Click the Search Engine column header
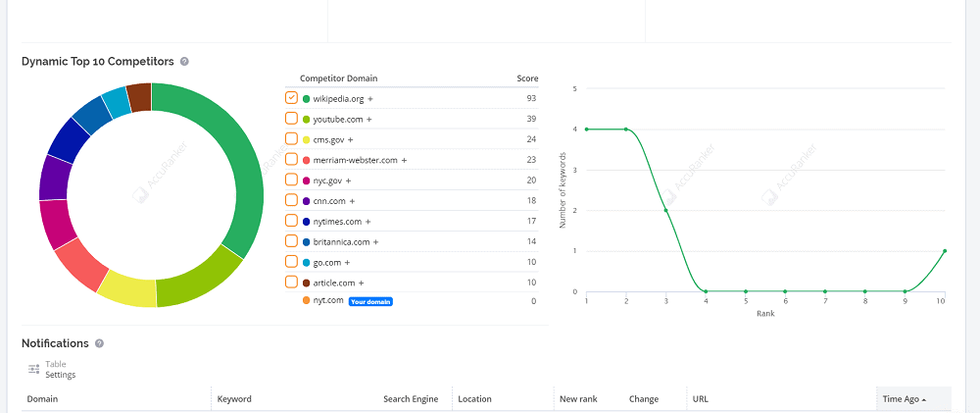980x413 pixels. 411,399
